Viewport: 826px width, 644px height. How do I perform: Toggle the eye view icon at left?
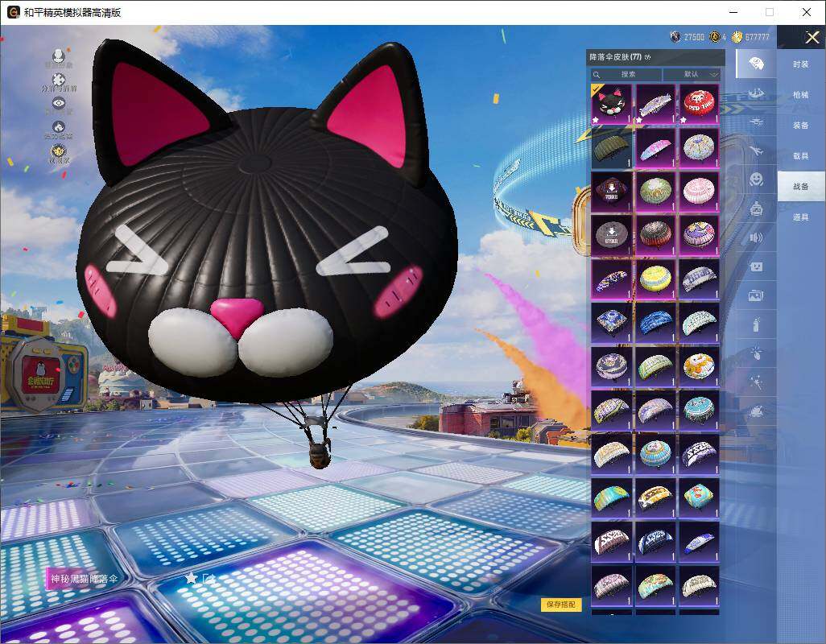(59, 103)
